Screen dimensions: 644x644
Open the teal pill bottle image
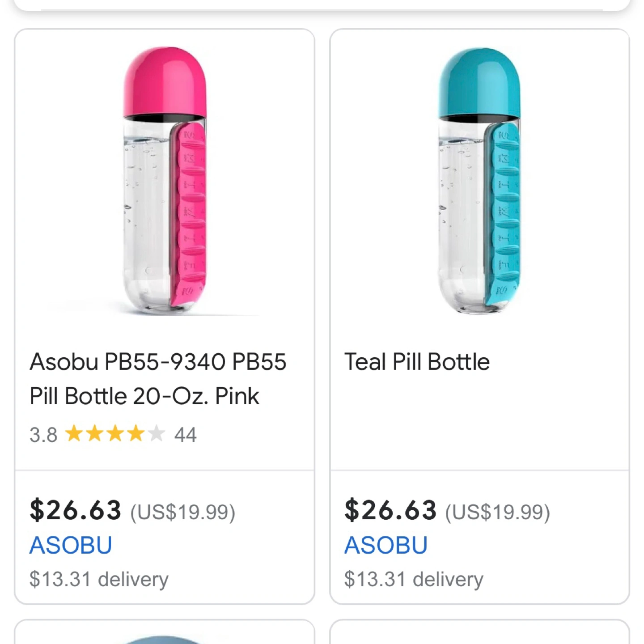[479, 181]
